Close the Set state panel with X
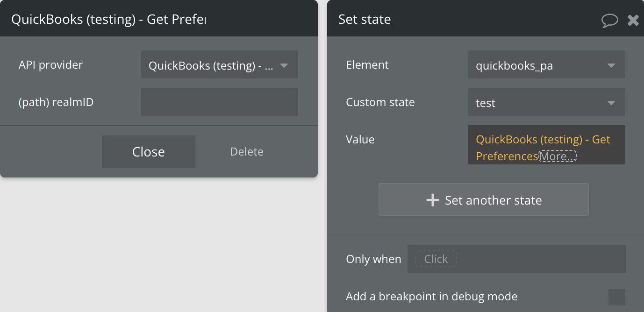 633,20
